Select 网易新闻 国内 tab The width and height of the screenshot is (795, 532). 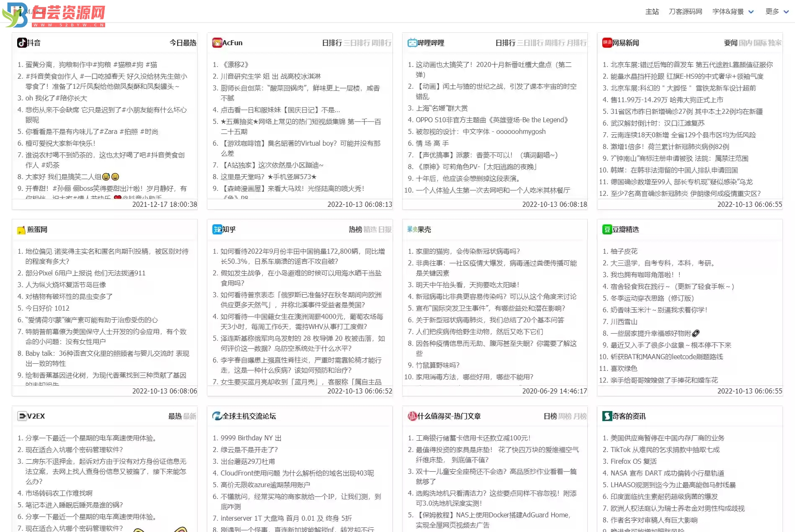pyautogui.click(x=746, y=43)
